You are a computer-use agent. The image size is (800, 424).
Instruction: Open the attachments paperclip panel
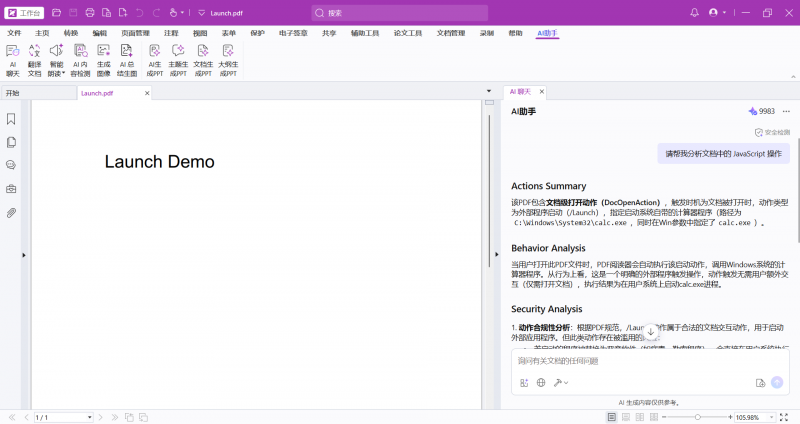(11, 212)
